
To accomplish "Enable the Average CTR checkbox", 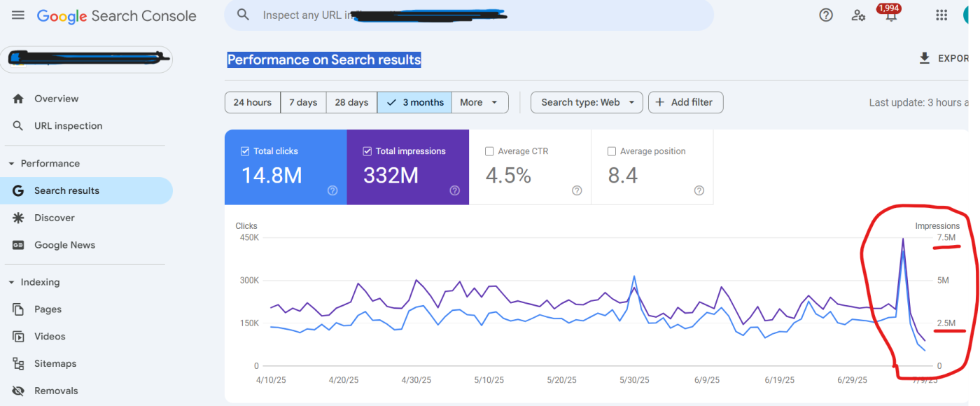I will point(489,151).
